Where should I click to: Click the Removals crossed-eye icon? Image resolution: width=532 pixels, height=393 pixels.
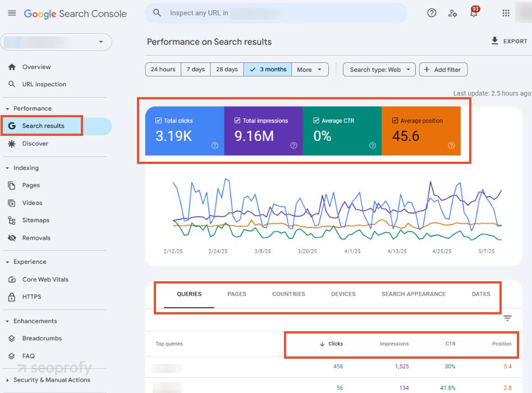pos(12,238)
